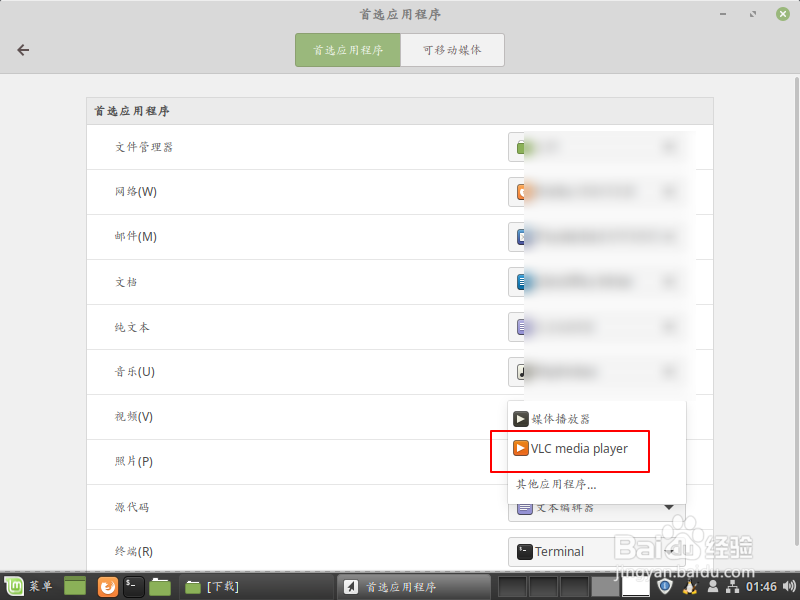Open the 文件管理器 application dropdown
The width and height of the screenshot is (800, 600).
596,147
